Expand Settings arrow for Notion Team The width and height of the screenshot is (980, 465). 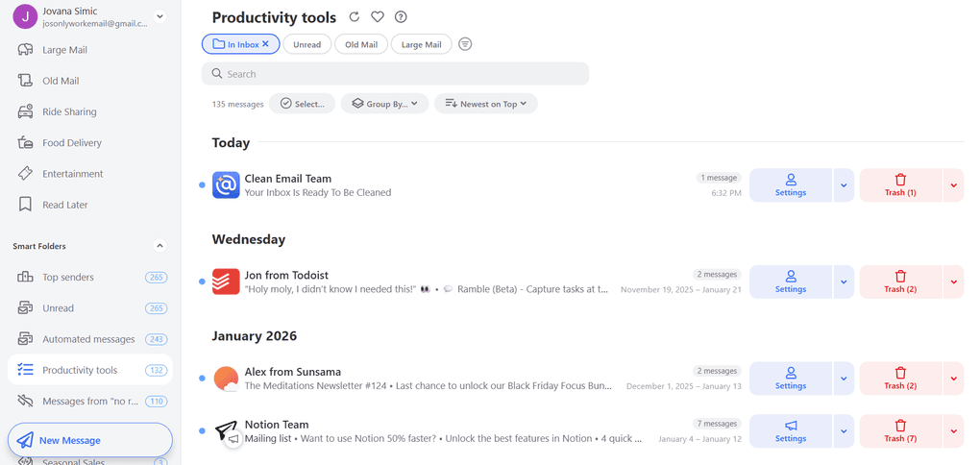pos(844,431)
